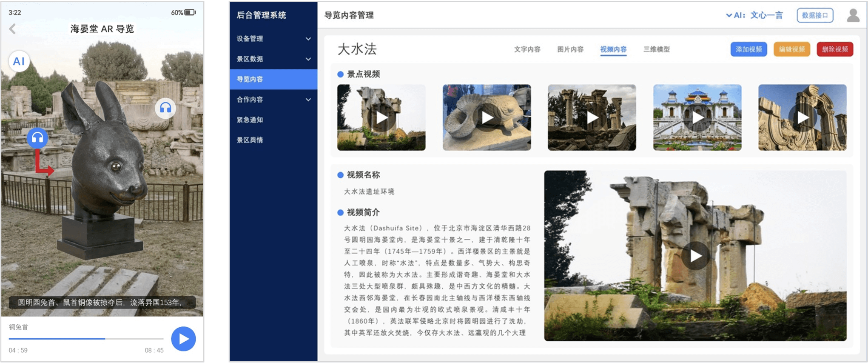
Task: Tap the white headphone audio marker
Action: pyautogui.click(x=165, y=108)
